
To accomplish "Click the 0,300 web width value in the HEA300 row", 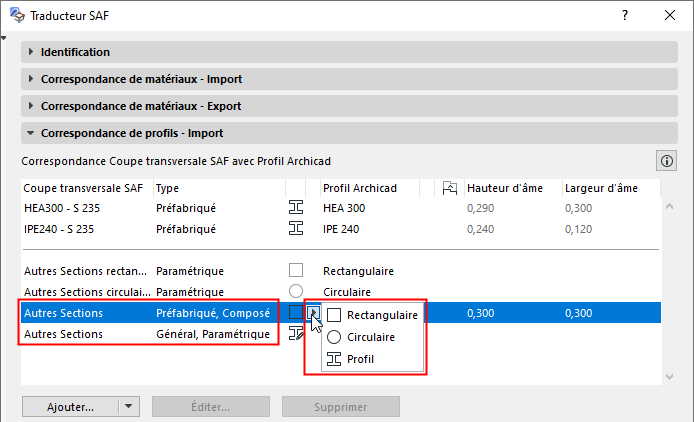I will [x=578, y=208].
